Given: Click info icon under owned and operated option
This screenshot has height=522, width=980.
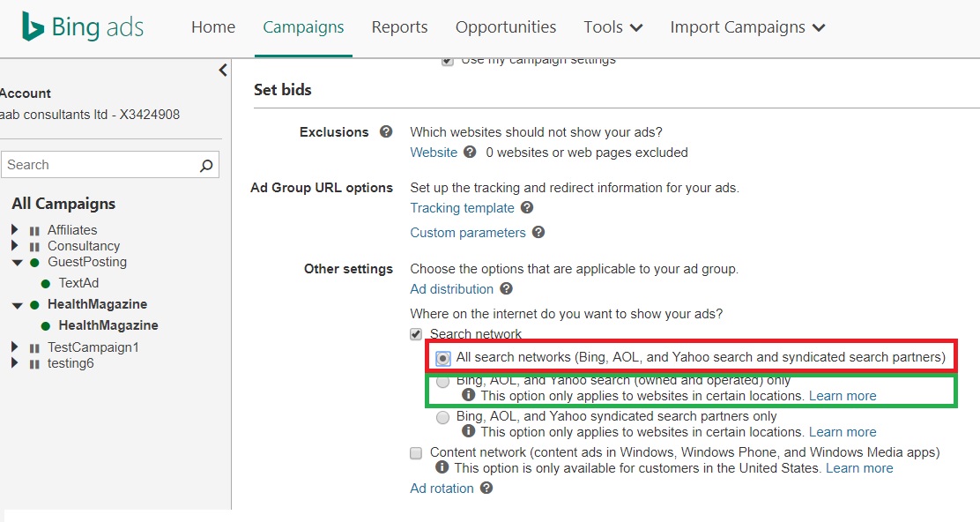Looking at the screenshot, I should (467, 395).
